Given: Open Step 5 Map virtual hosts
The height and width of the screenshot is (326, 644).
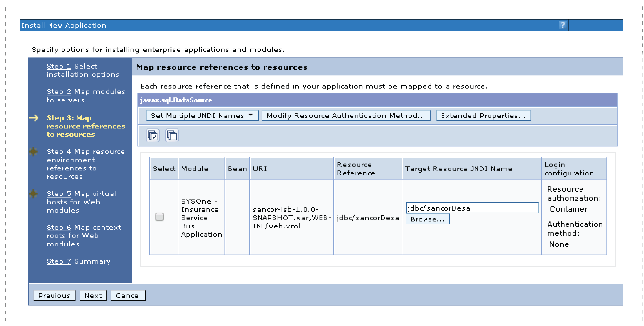Looking at the screenshot, I should coord(59,194).
